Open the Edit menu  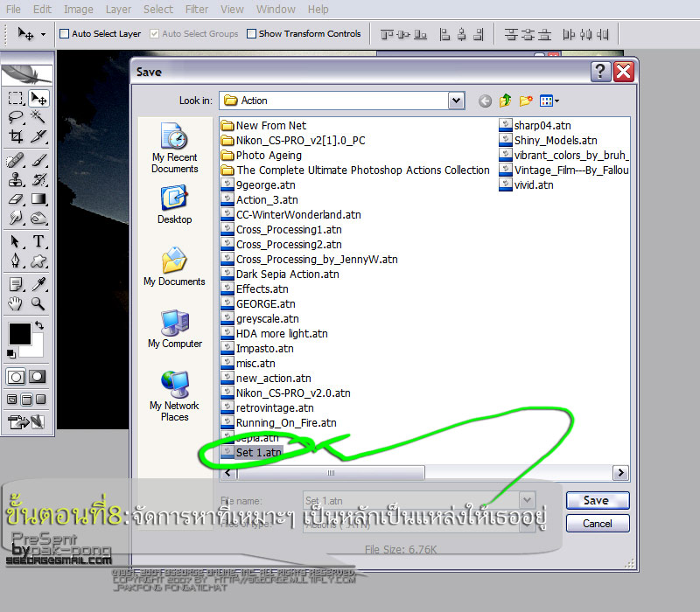pyautogui.click(x=42, y=9)
